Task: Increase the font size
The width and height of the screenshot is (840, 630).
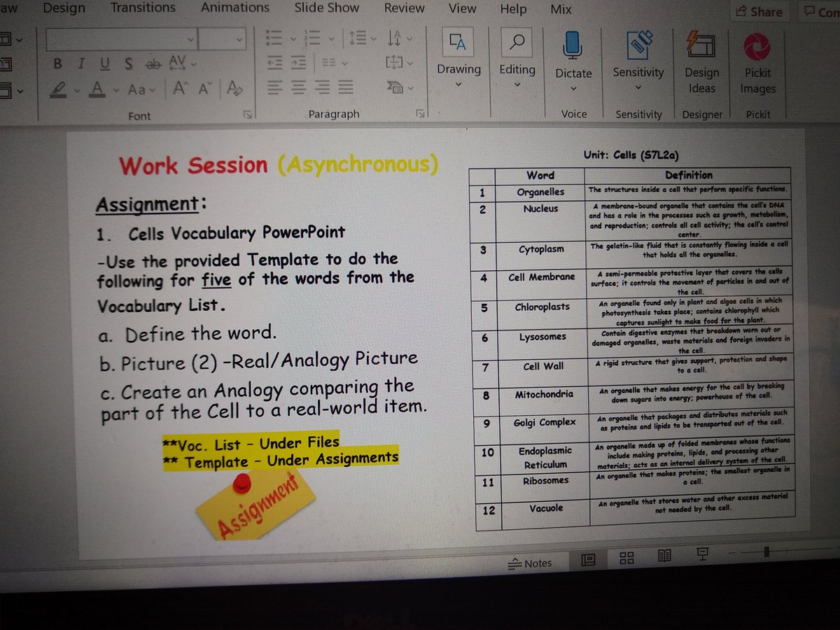Action: [x=179, y=88]
